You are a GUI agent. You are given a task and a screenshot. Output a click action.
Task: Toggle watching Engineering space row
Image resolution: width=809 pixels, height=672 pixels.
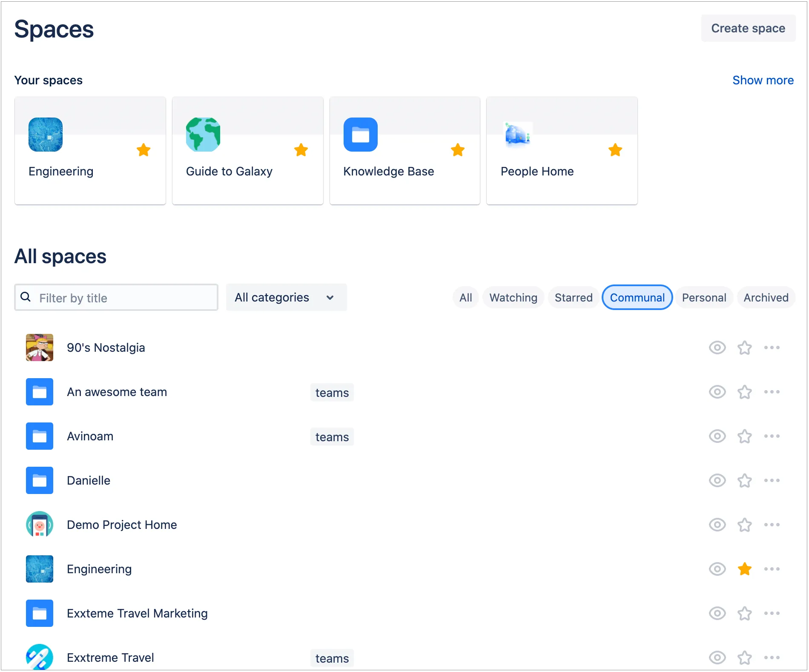click(717, 569)
